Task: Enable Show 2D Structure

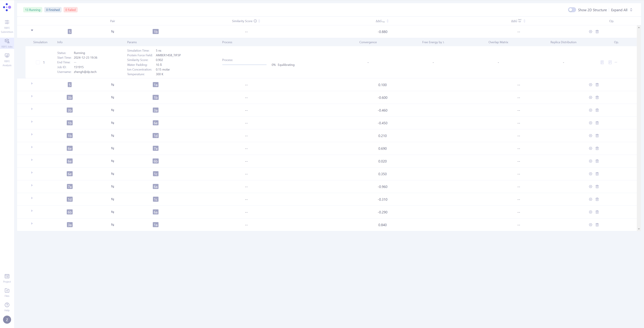Action: pos(572,10)
